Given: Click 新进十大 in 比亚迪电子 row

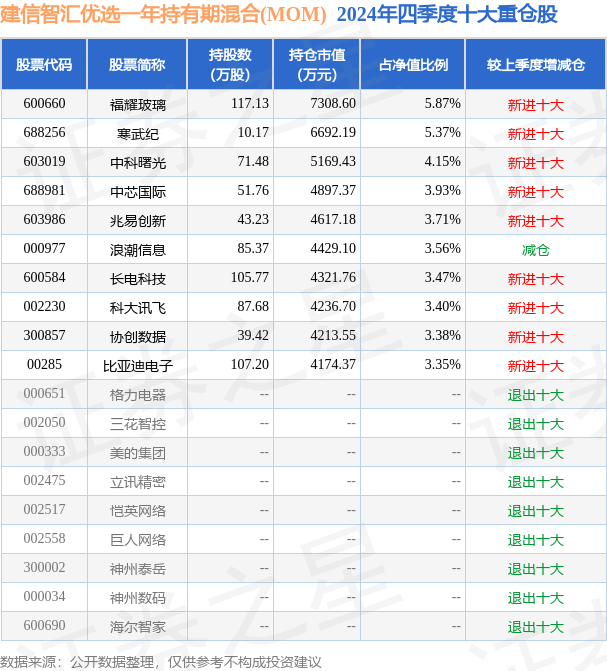Looking at the screenshot, I should pos(536,366).
